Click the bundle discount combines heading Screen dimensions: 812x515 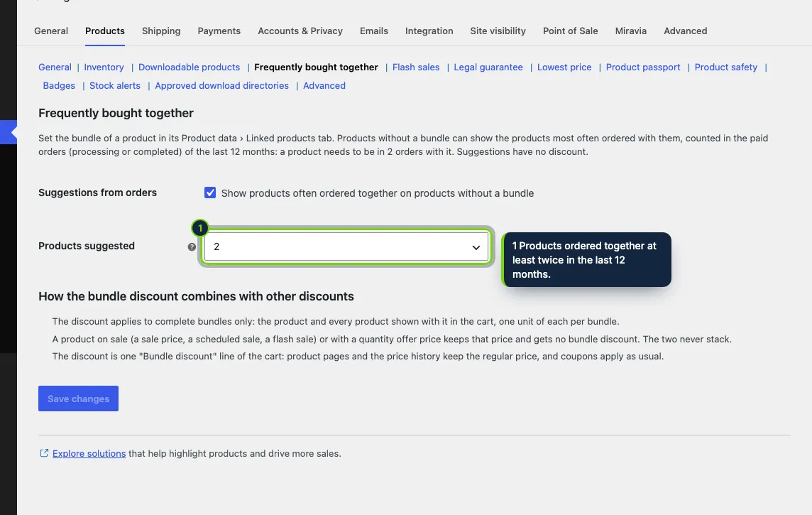tap(197, 296)
